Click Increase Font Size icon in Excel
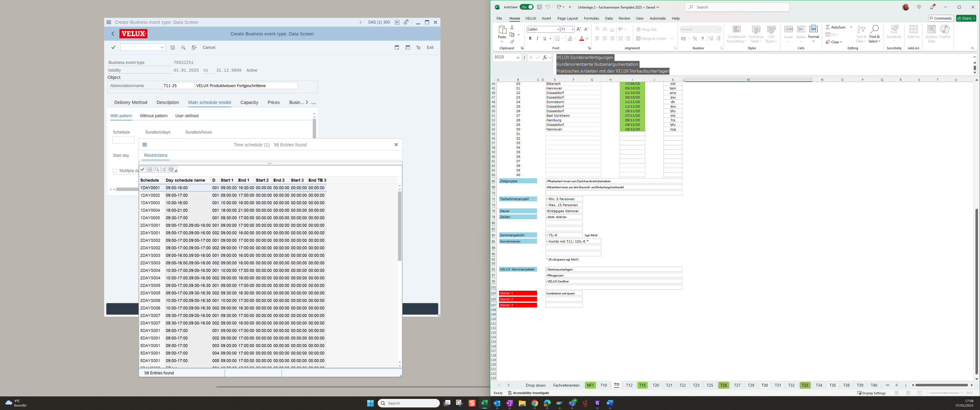This screenshot has width=980, height=410. tap(579, 29)
